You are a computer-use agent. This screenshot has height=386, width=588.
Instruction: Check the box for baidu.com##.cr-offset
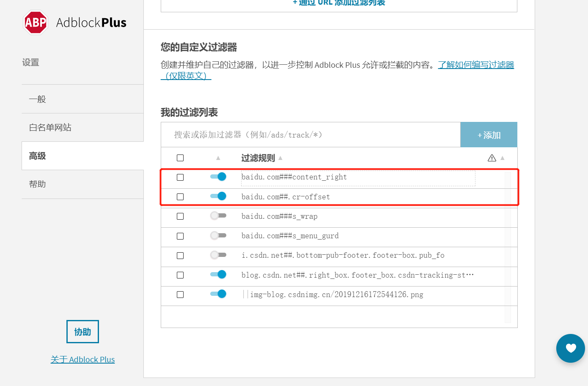point(180,197)
